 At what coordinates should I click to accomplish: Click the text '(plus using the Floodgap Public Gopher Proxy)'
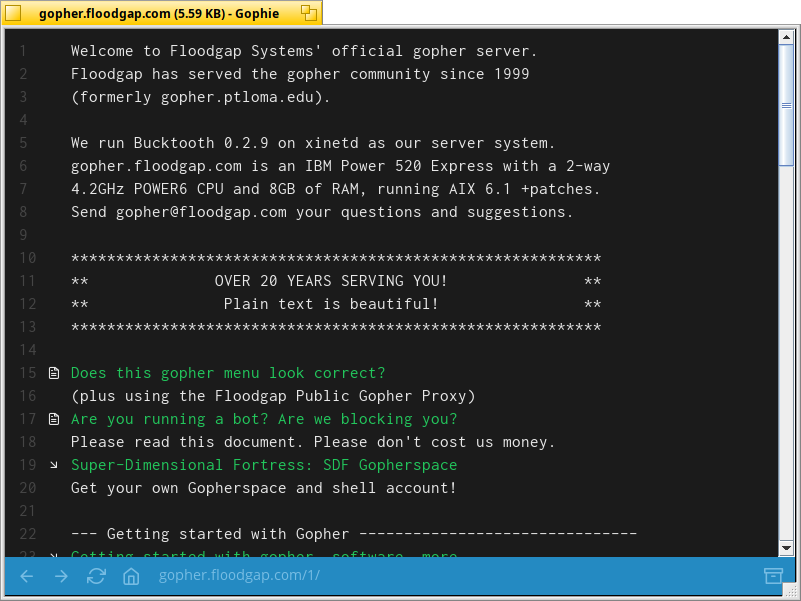point(273,396)
